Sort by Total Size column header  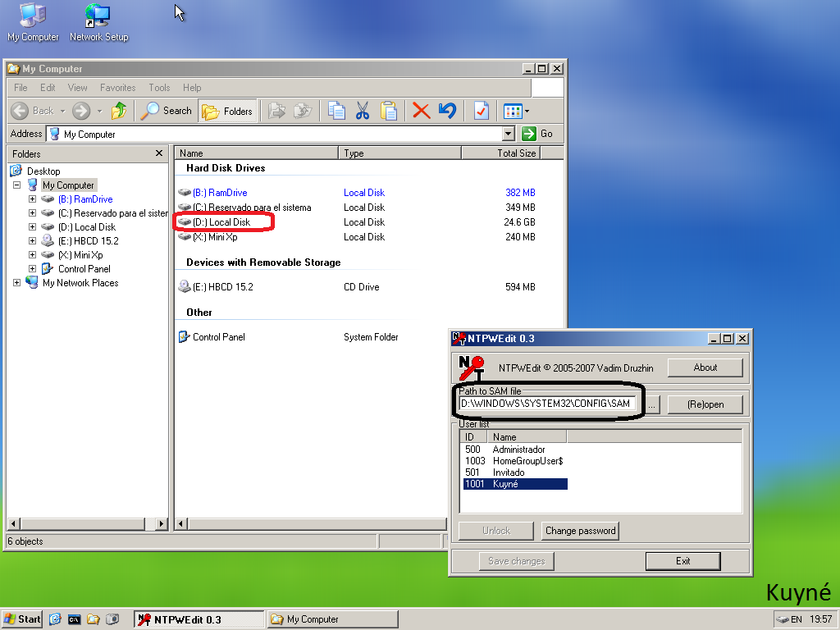click(x=501, y=153)
